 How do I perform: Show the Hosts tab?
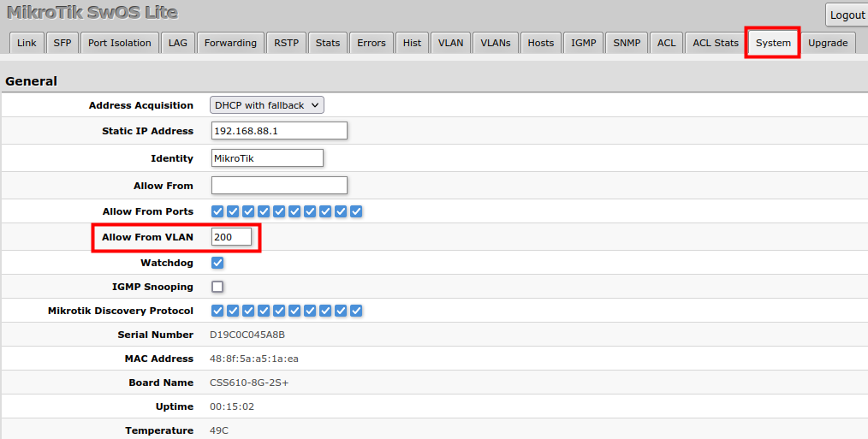coord(541,43)
